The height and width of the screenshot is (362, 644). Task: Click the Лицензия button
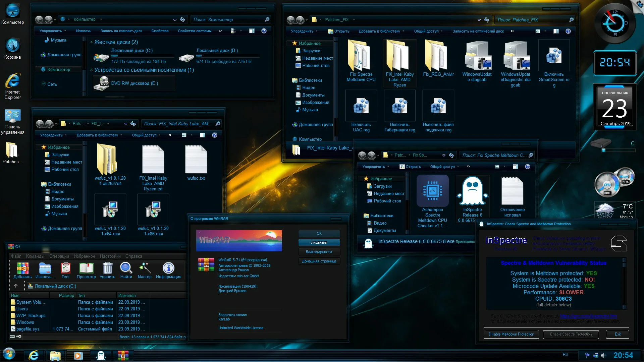[x=319, y=242]
